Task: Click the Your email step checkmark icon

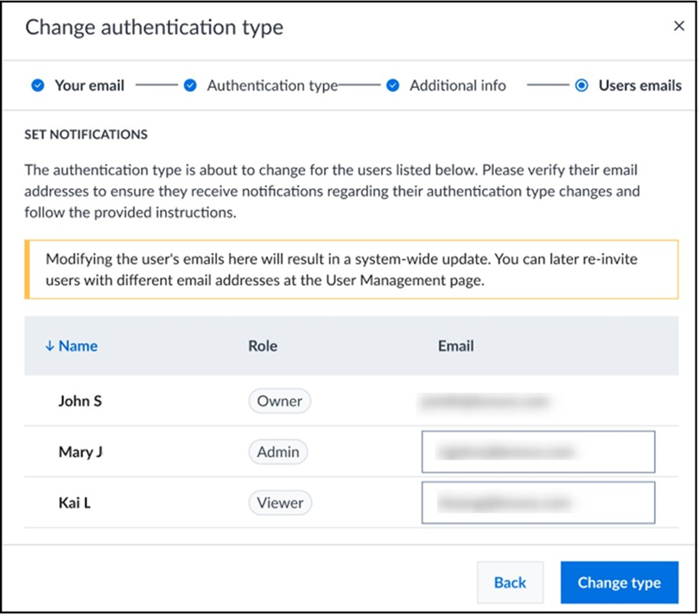Action: click(x=37, y=86)
